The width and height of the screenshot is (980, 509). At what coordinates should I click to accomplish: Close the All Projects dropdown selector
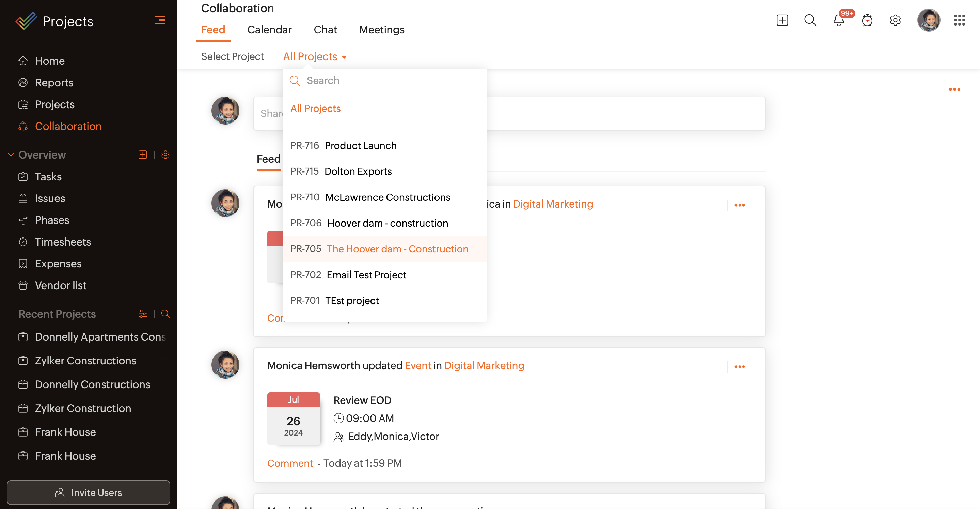point(315,56)
